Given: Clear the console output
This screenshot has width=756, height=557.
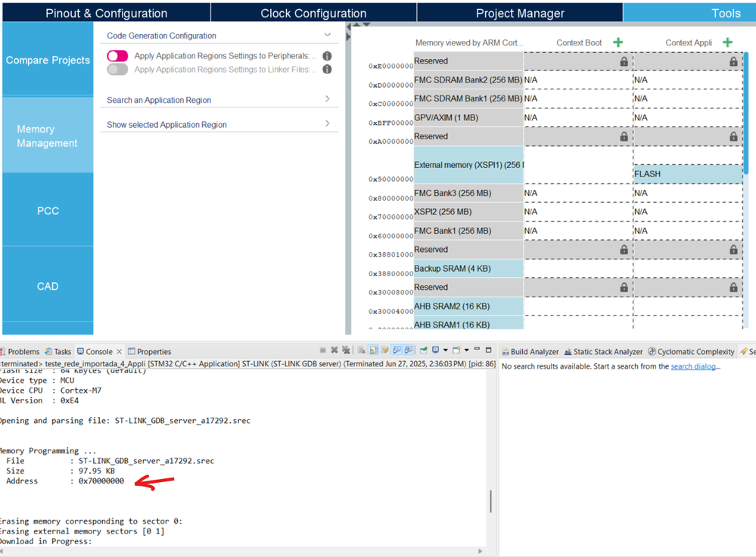Looking at the screenshot, I should pos(361,350).
